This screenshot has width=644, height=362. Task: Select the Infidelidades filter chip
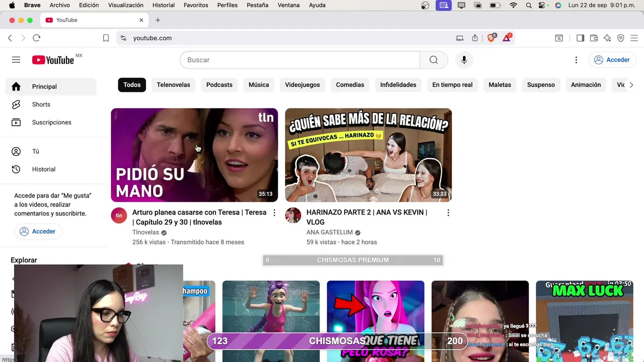[x=398, y=85]
